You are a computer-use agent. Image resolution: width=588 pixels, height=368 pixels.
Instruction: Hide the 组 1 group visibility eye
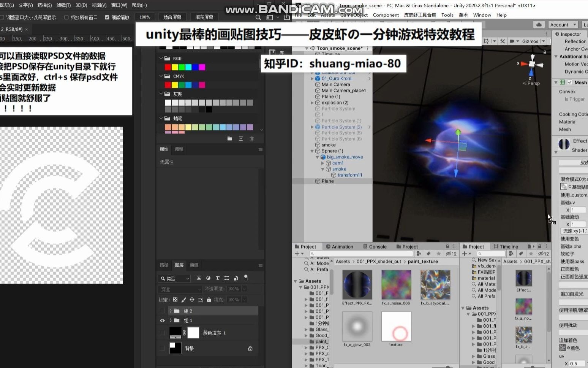pyautogui.click(x=162, y=320)
